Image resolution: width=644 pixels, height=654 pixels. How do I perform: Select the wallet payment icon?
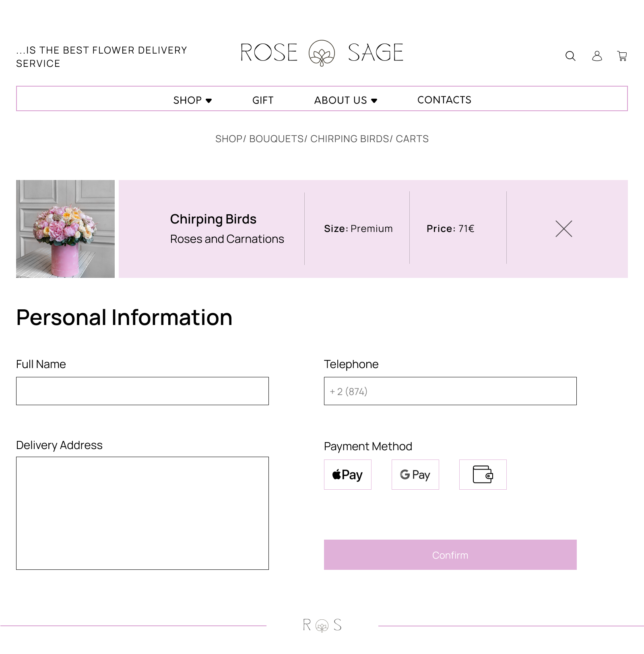click(483, 474)
